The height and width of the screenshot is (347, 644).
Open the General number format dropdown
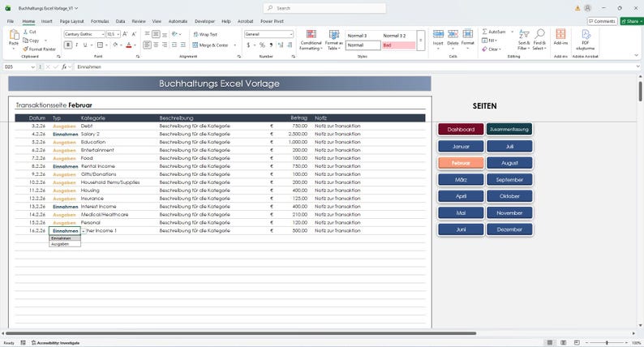[291, 34]
